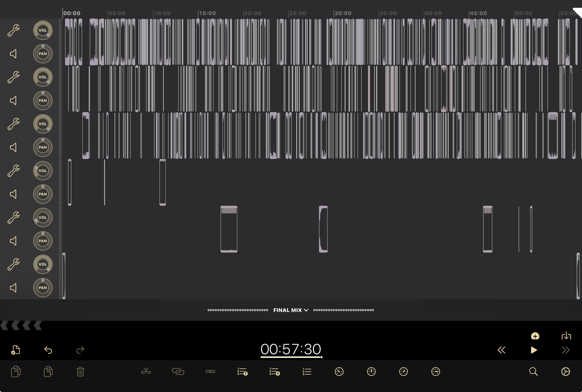The width and height of the screenshot is (582, 392).
Task: Click the link/chain tool icon
Action: 178,372
